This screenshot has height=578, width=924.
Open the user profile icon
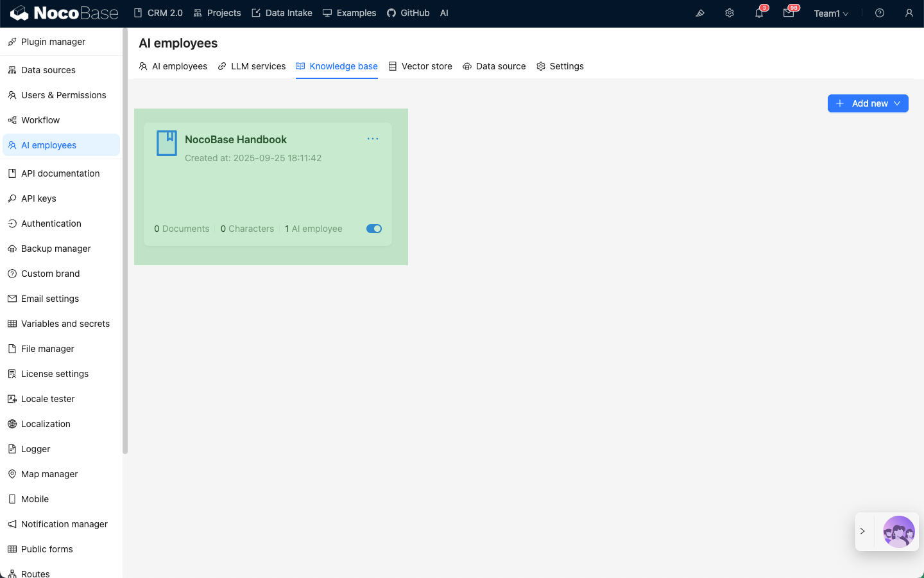[x=909, y=13]
